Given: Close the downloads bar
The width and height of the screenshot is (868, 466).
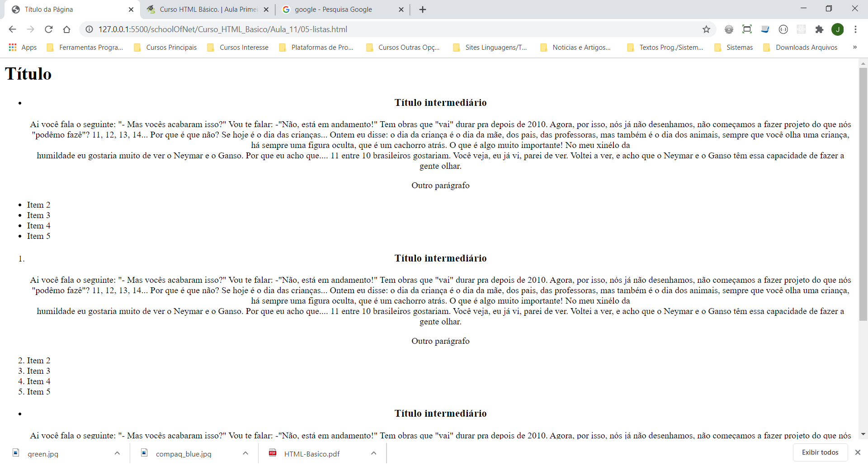Looking at the screenshot, I should [x=858, y=452].
